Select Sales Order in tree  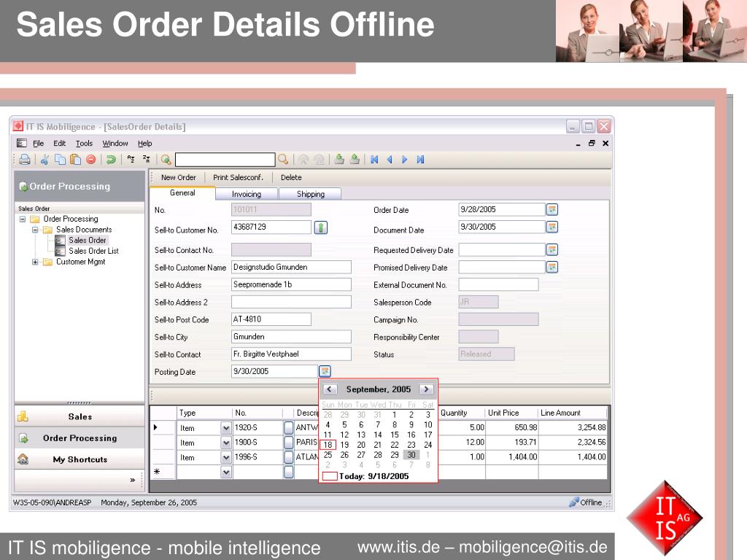[88, 240]
